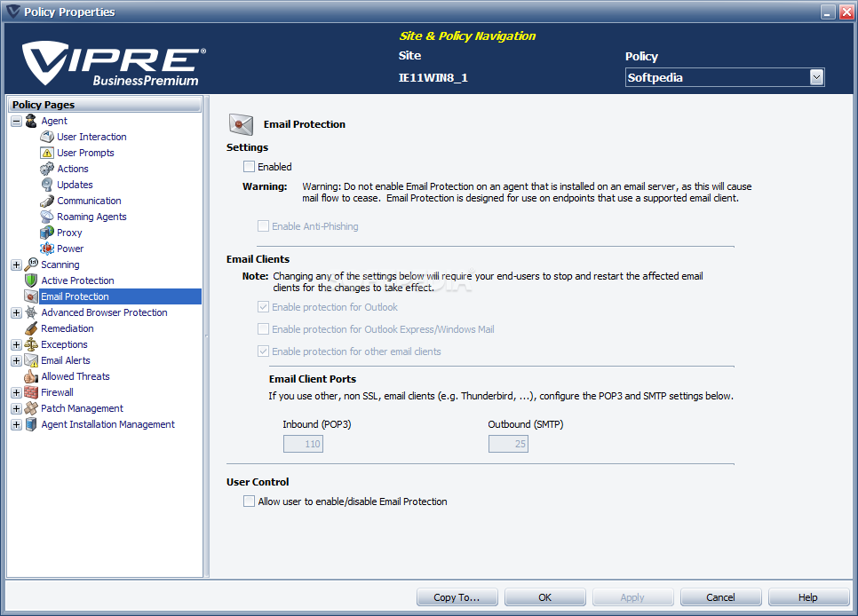The width and height of the screenshot is (858, 616).
Task: Click the Allowed Threats thumbs-up icon
Action: point(31,376)
